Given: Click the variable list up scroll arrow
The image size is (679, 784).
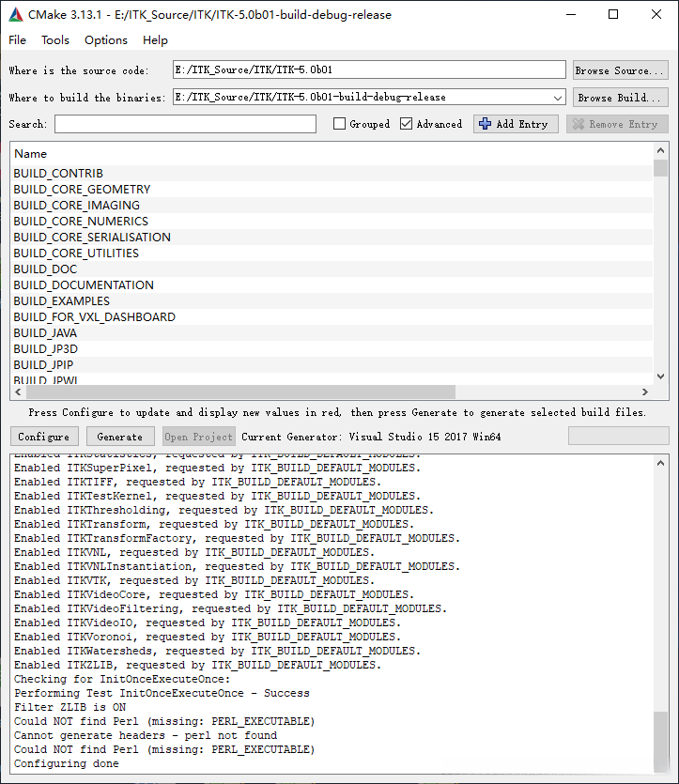Looking at the screenshot, I should (660, 150).
